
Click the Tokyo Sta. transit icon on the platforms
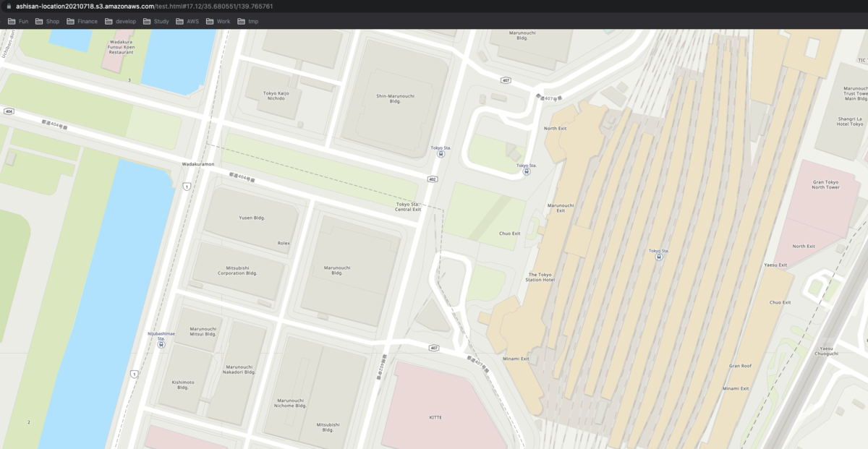(x=659, y=257)
